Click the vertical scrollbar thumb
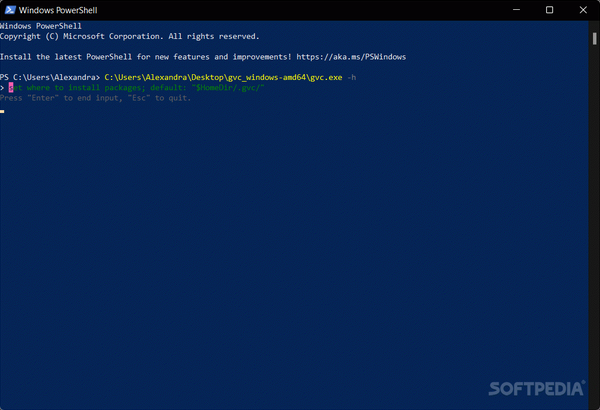 (x=594, y=39)
